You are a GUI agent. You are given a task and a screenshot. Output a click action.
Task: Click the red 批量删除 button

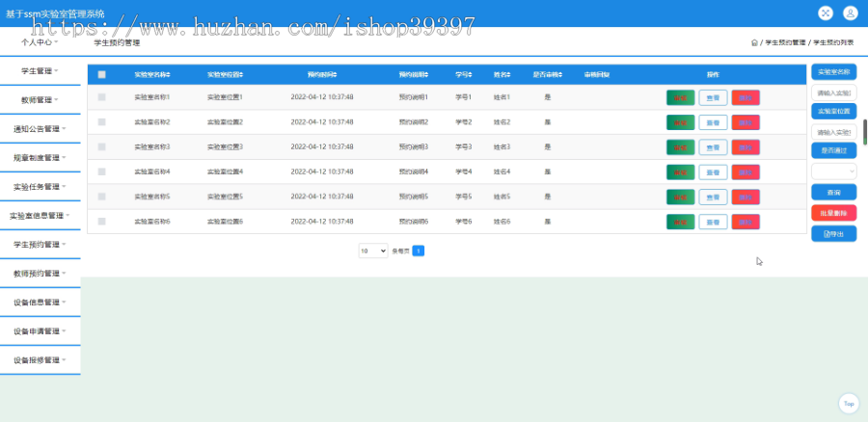833,213
